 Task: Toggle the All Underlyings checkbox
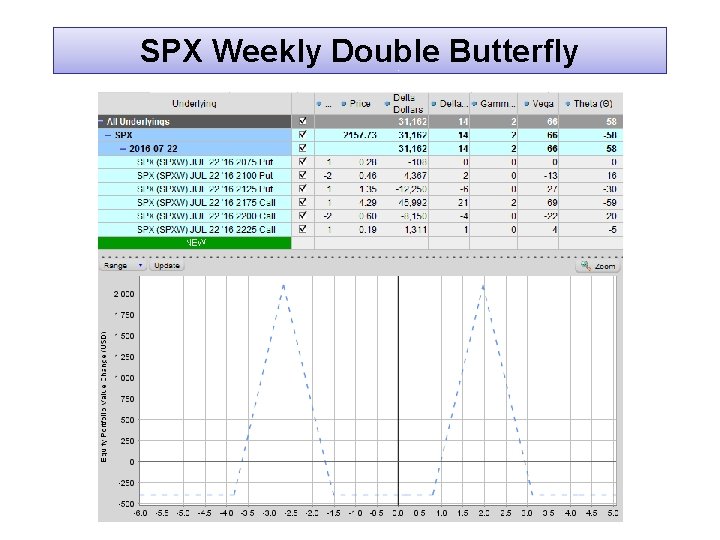(x=303, y=121)
